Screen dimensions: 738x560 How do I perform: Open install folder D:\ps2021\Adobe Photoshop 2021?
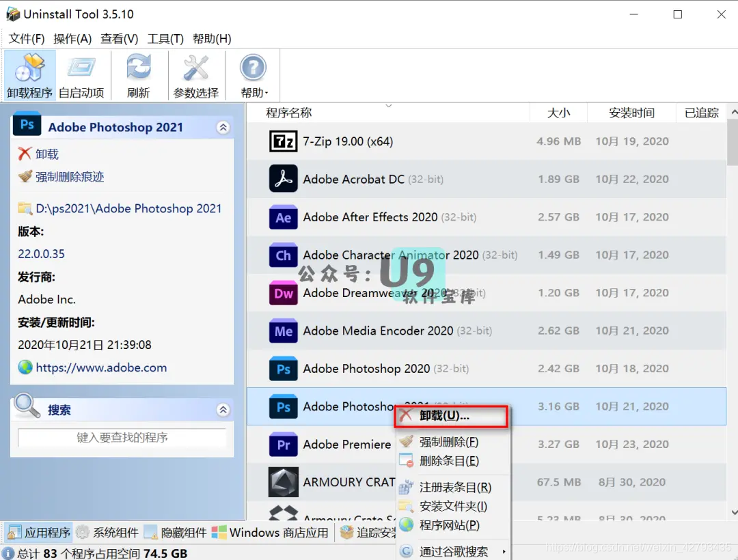tap(128, 208)
